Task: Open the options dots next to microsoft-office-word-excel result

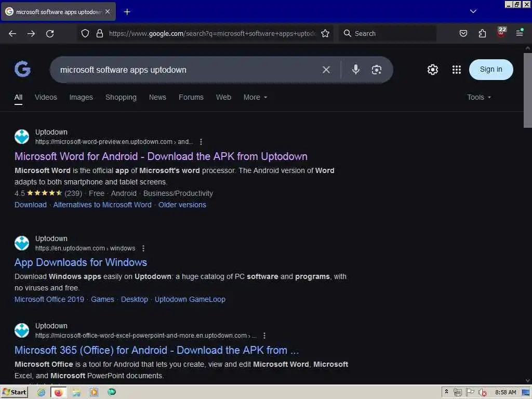Action: [264, 336]
